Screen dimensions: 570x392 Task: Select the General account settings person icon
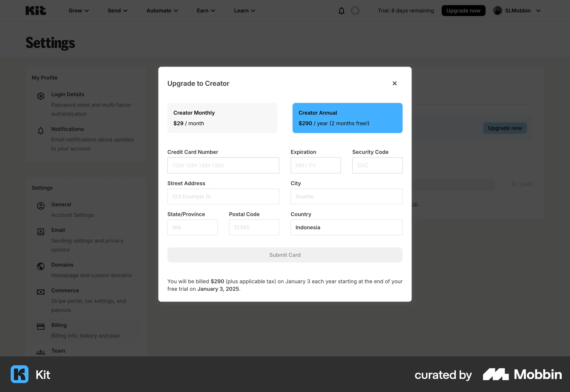click(40, 206)
